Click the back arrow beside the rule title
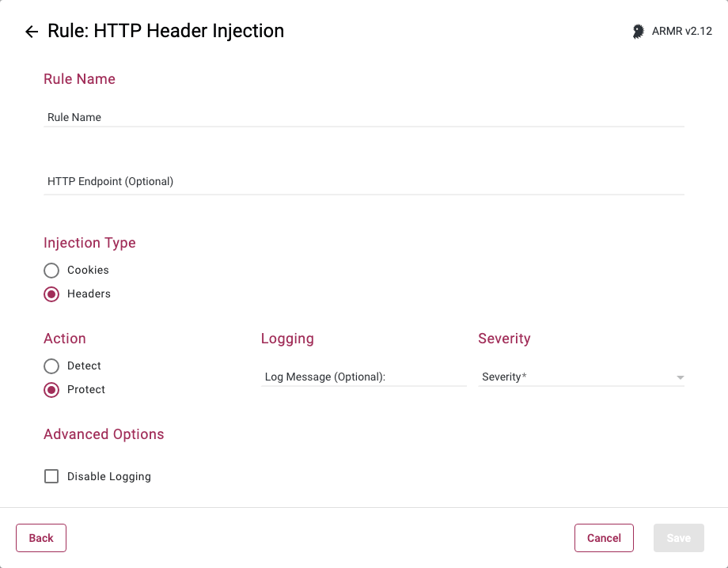 [32, 32]
